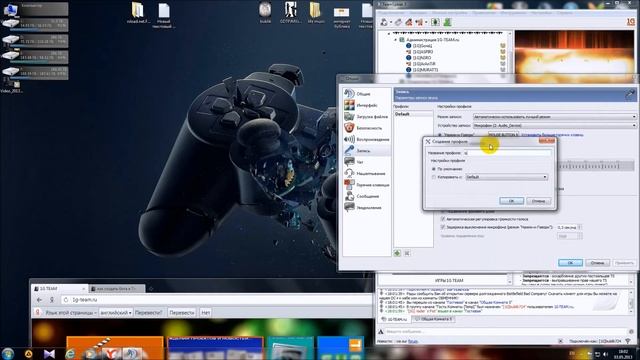The image size is (640, 360).
Task: Click hotkey link beside Push-to-Talk button
Action: pyautogui.click(x=553, y=135)
